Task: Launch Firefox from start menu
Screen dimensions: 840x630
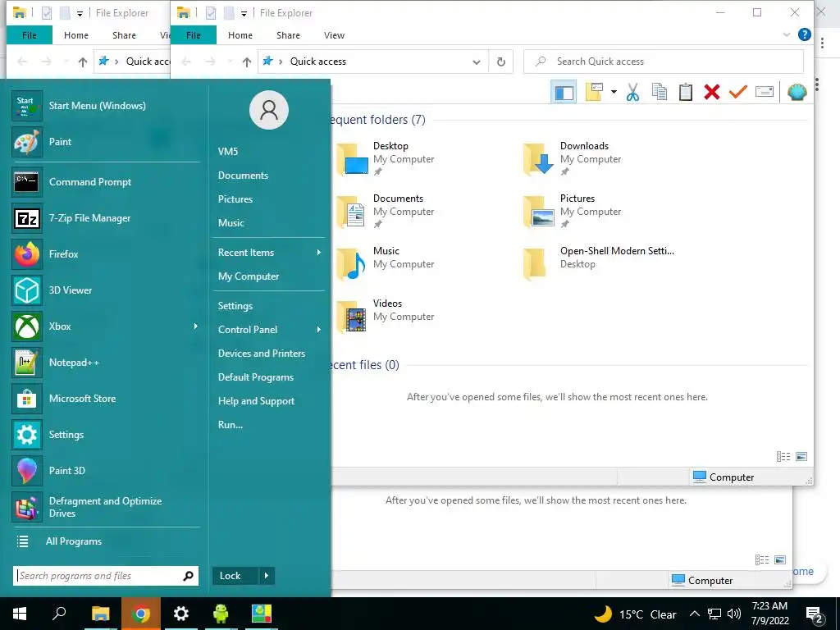Action: [x=106, y=254]
